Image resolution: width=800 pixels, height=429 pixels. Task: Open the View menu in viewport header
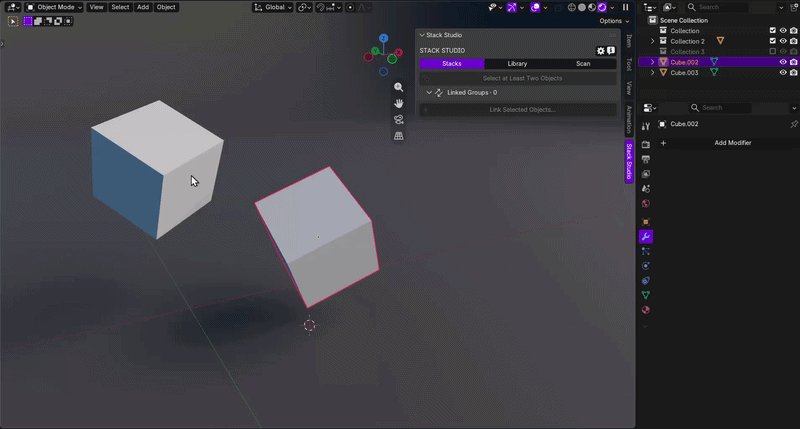pos(96,7)
